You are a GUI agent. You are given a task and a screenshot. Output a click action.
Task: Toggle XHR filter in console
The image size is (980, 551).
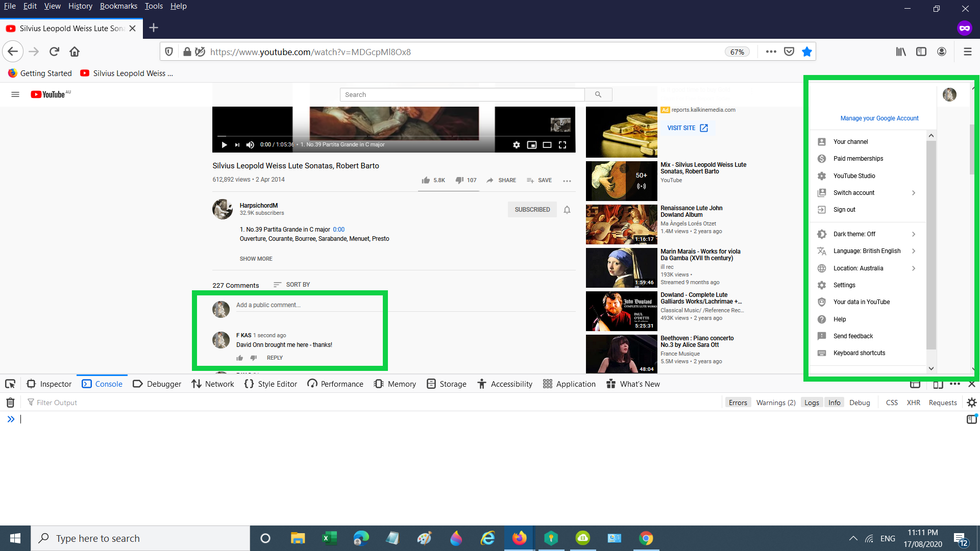click(x=913, y=403)
